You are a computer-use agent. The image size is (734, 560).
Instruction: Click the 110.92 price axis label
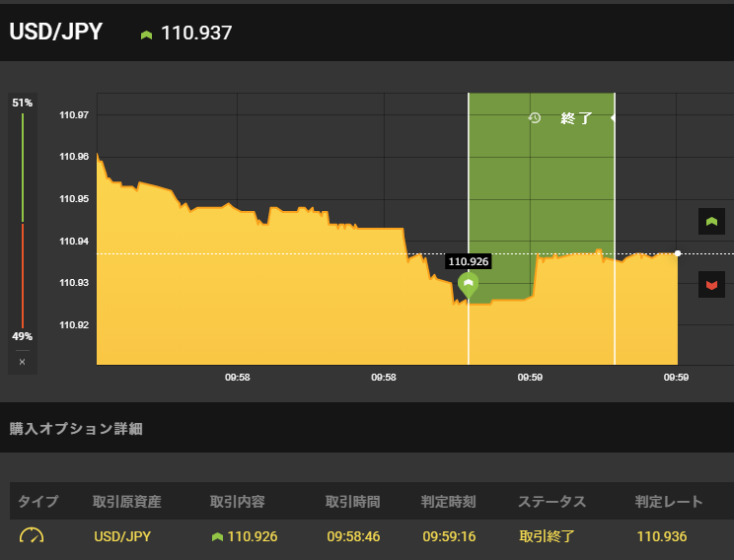(74, 324)
